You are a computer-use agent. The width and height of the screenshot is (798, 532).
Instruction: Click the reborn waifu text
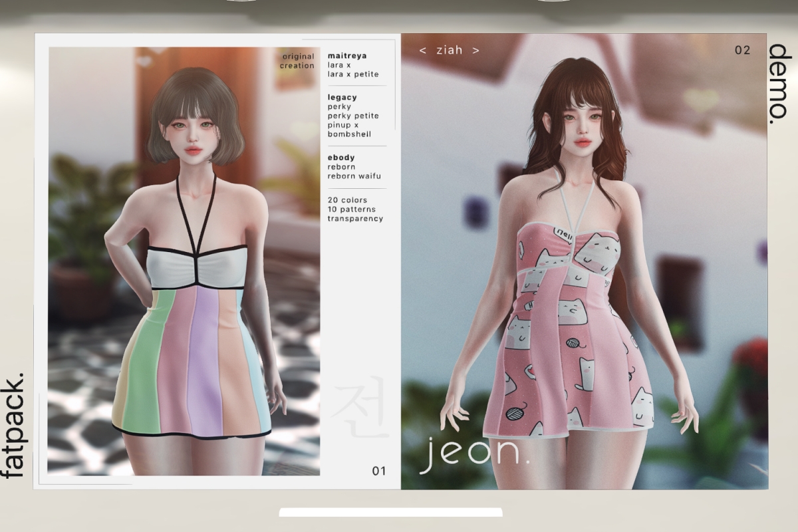click(353, 176)
